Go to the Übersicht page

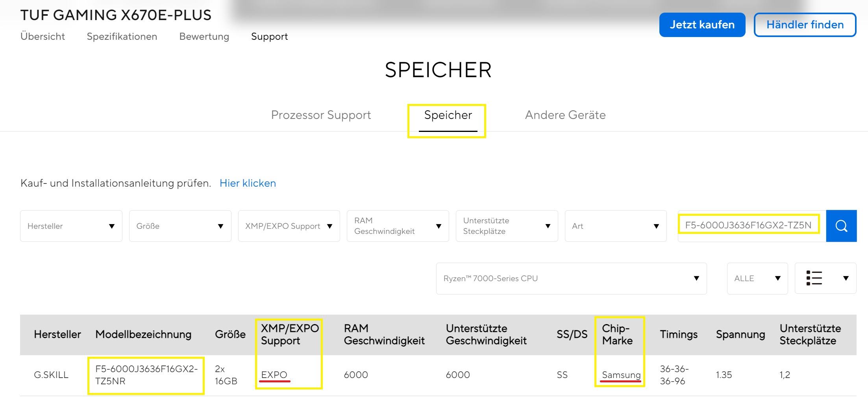click(x=43, y=37)
